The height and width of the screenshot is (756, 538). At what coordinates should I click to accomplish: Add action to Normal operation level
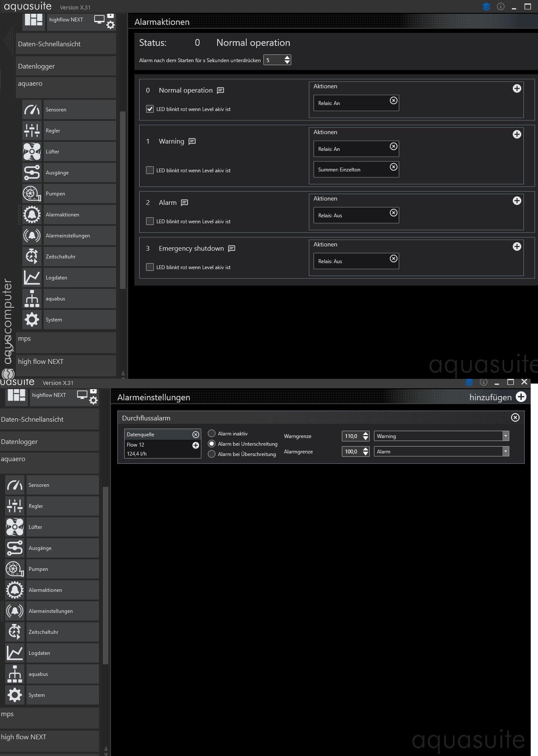pos(517,88)
